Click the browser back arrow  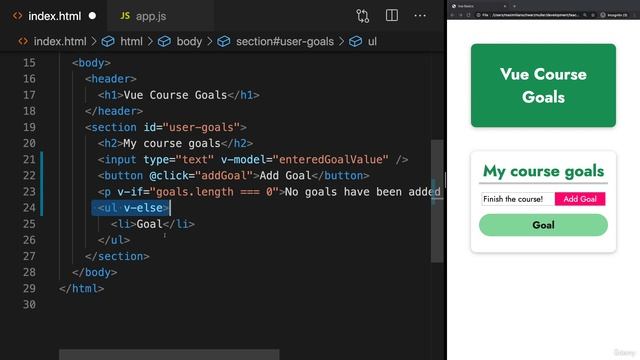(x=452, y=15)
